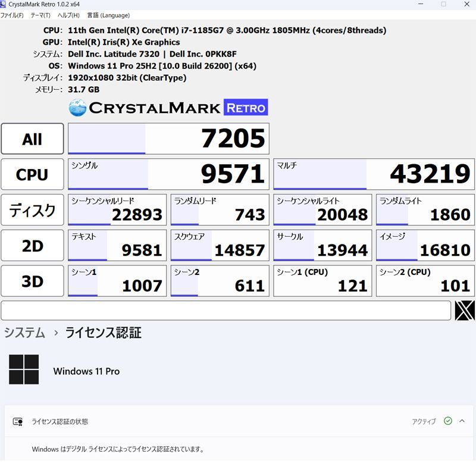Click the green アクティブ checkmark icon
This screenshot has width=476, height=476.
coord(447,421)
